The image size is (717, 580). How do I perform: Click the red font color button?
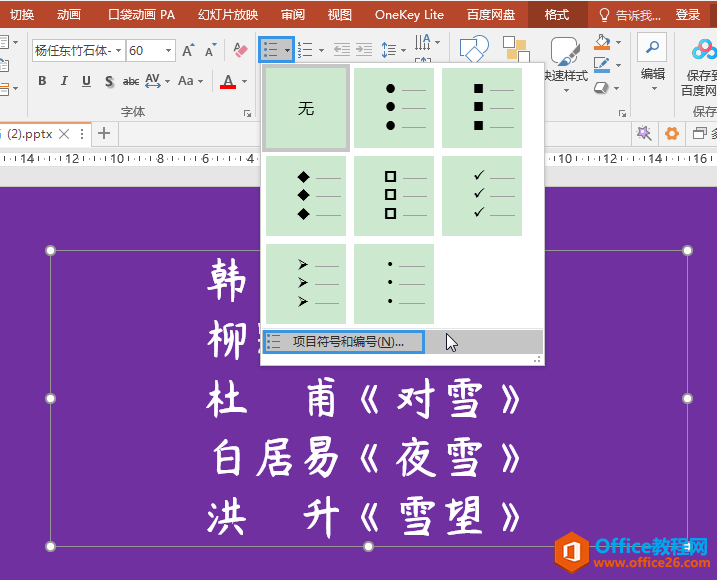tap(228, 81)
